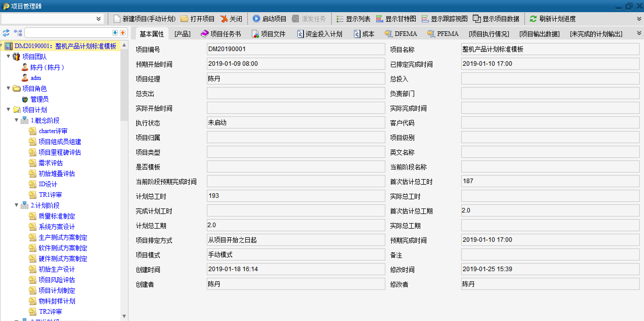Click the refresh tree icon above project tree
This screenshot has width=644, height=321.
pos(6,33)
